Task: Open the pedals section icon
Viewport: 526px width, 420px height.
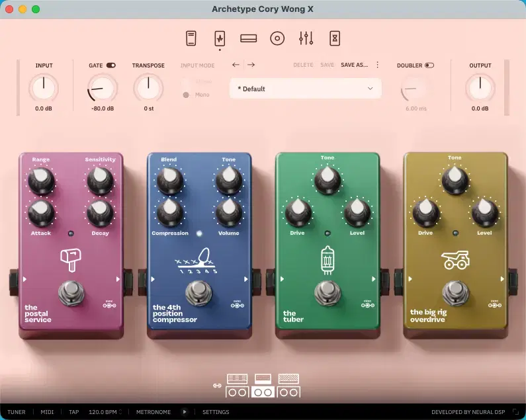Action: tap(220, 38)
